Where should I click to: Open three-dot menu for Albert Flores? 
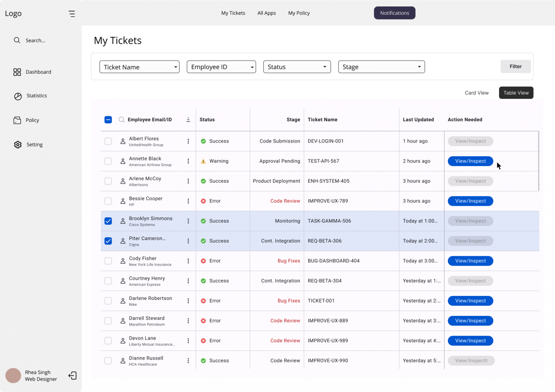click(188, 141)
